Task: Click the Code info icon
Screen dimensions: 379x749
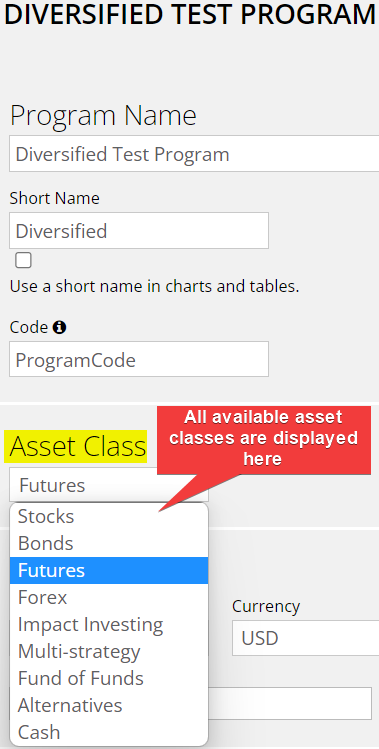Action: pyautogui.click(x=59, y=328)
